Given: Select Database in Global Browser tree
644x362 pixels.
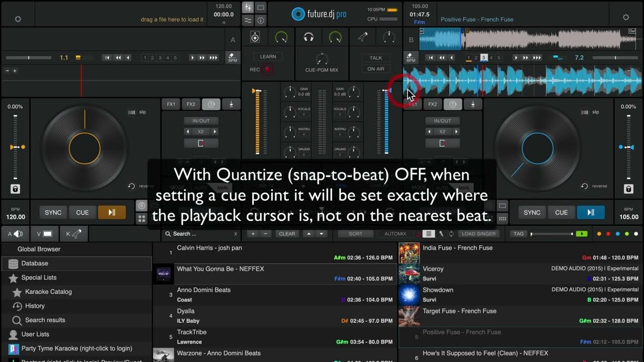Looking at the screenshot, I should click(x=76, y=263).
